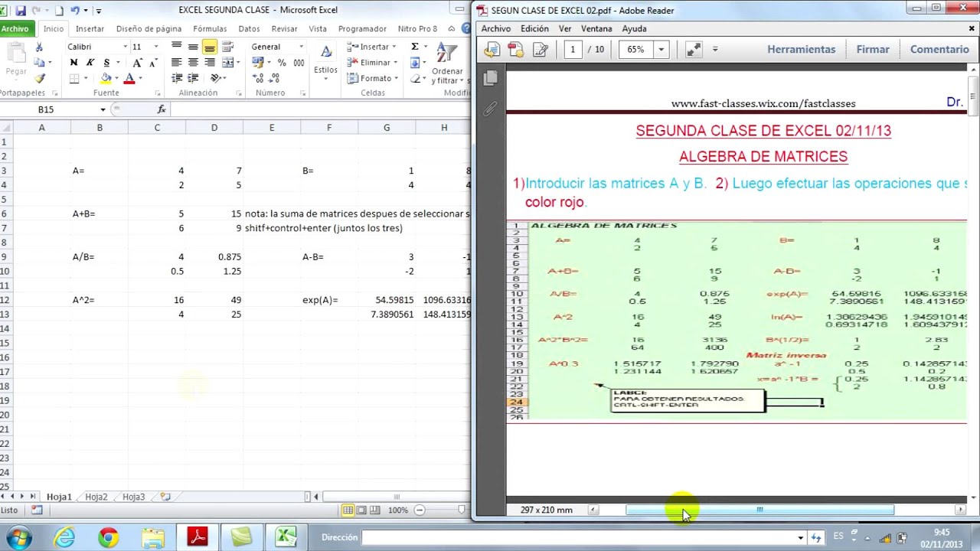The height and width of the screenshot is (551, 980).
Task: Click the insert new worksheet tab icon
Action: pyautogui.click(x=165, y=497)
